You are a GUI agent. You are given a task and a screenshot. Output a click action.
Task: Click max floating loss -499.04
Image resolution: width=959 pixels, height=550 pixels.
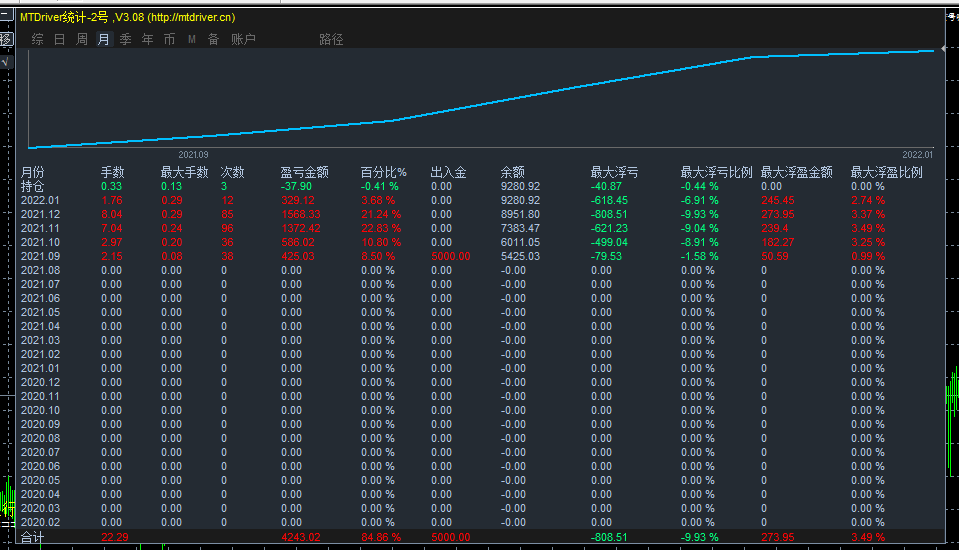click(x=609, y=242)
